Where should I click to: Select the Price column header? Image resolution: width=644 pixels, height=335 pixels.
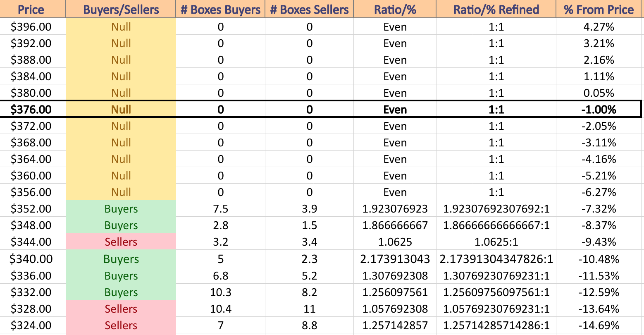click(33, 10)
